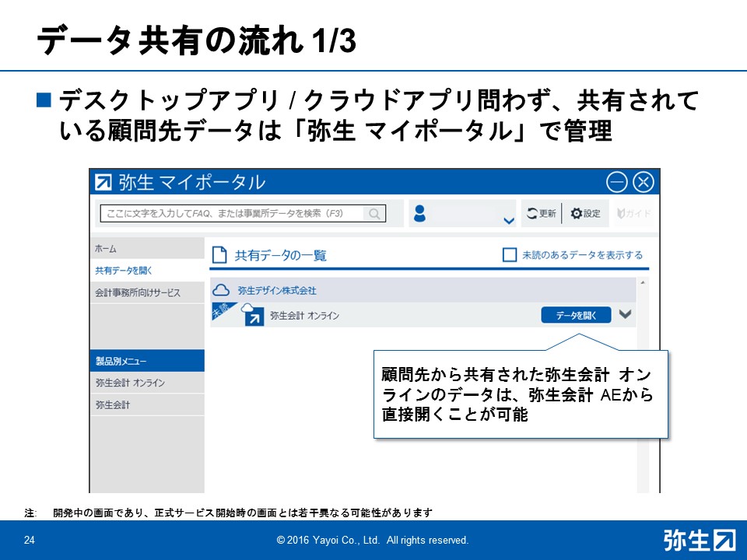Click the 弥生 logo in slide footer

click(x=699, y=541)
